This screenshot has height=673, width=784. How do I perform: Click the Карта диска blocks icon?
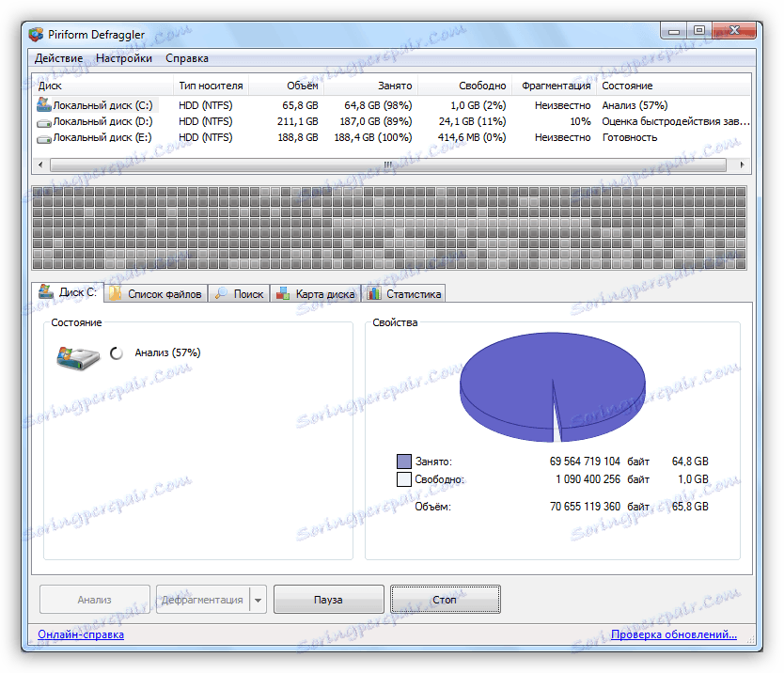283,293
